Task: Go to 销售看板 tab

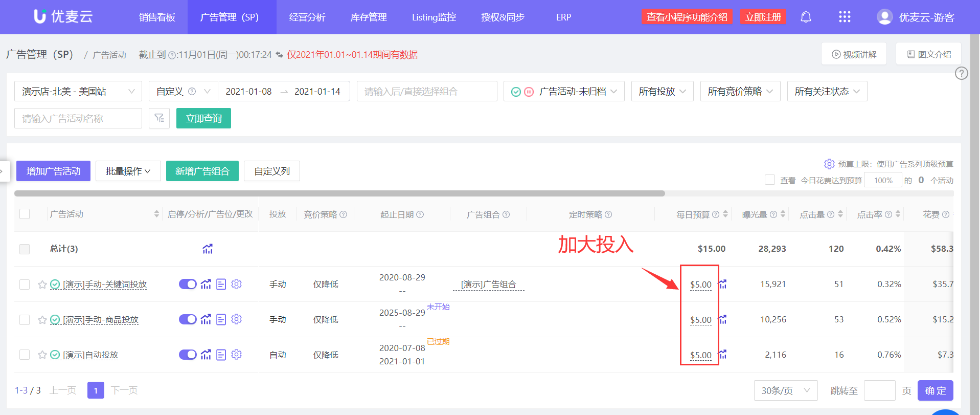Action: point(157,17)
